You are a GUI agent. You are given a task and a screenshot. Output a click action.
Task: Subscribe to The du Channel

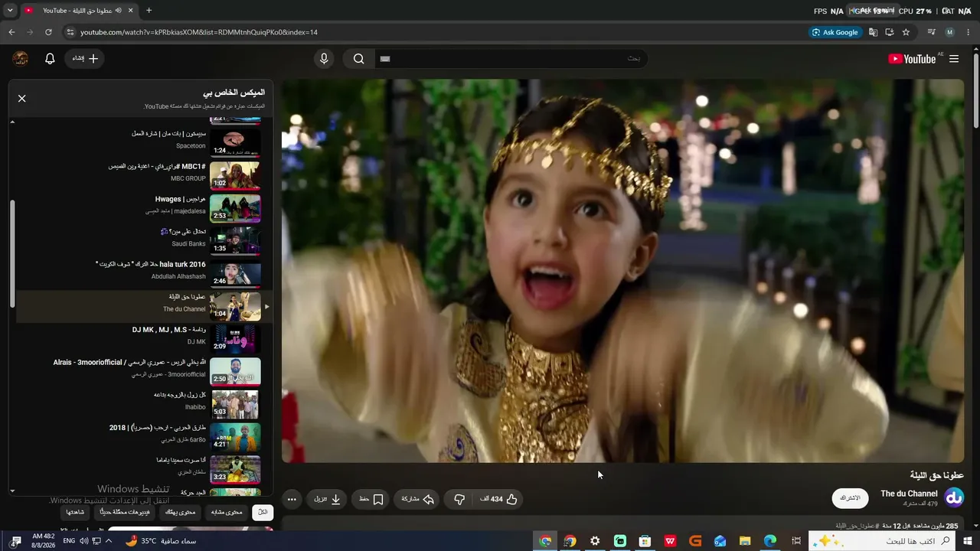click(x=851, y=498)
